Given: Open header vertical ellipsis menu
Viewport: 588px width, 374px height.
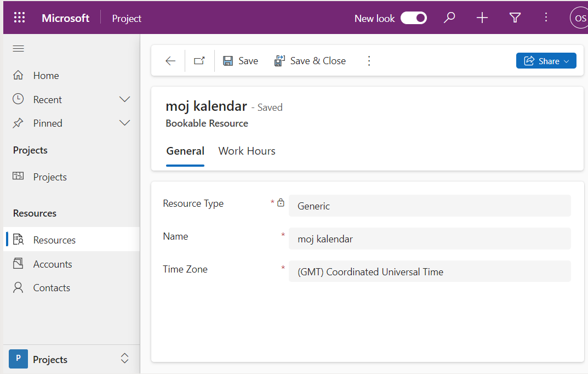Looking at the screenshot, I should [x=546, y=18].
